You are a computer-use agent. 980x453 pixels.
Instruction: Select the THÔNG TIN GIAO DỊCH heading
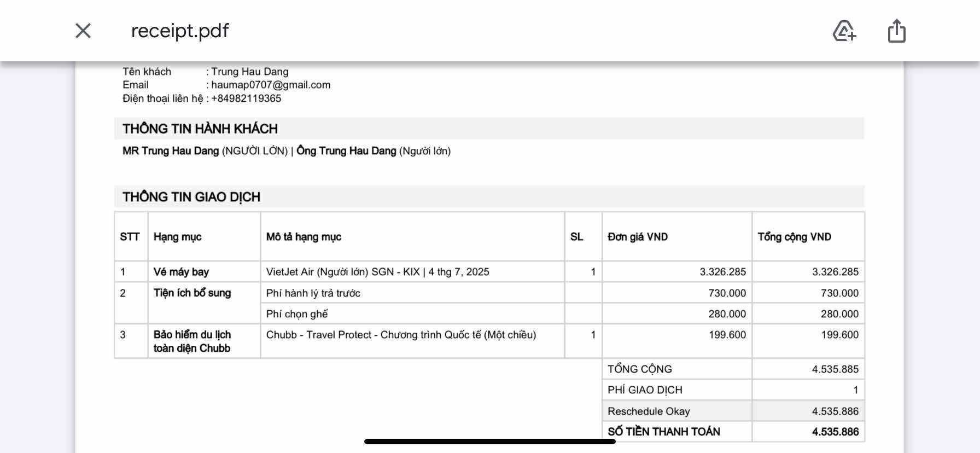coord(191,197)
